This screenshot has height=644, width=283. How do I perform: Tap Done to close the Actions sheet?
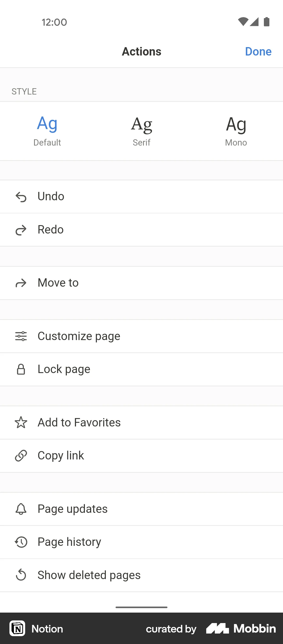(258, 51)
